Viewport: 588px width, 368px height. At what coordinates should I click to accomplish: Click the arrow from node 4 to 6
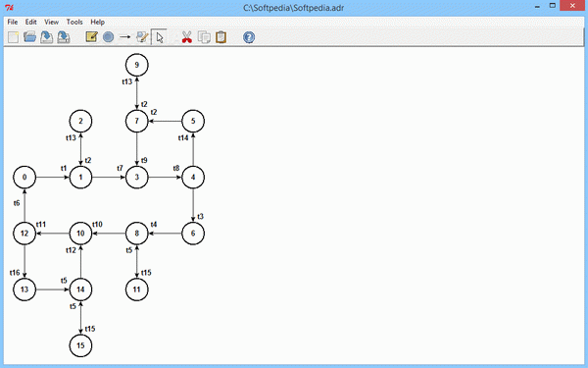193,205
